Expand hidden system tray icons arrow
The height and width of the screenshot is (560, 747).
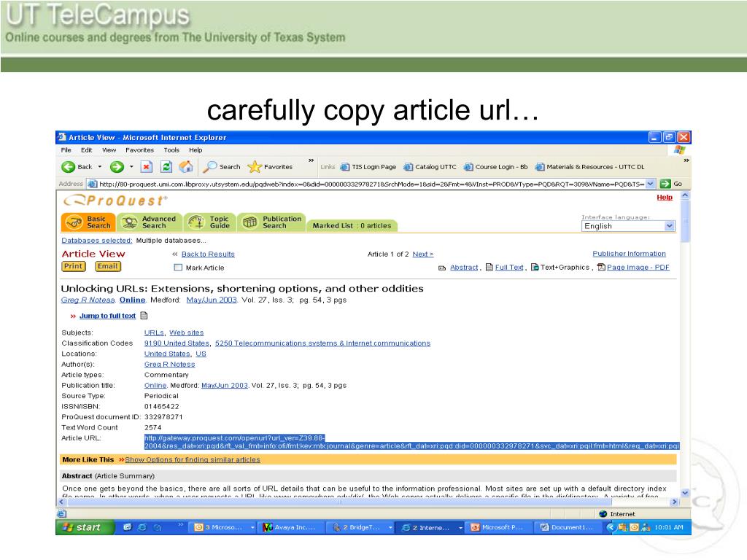[611, 527]
